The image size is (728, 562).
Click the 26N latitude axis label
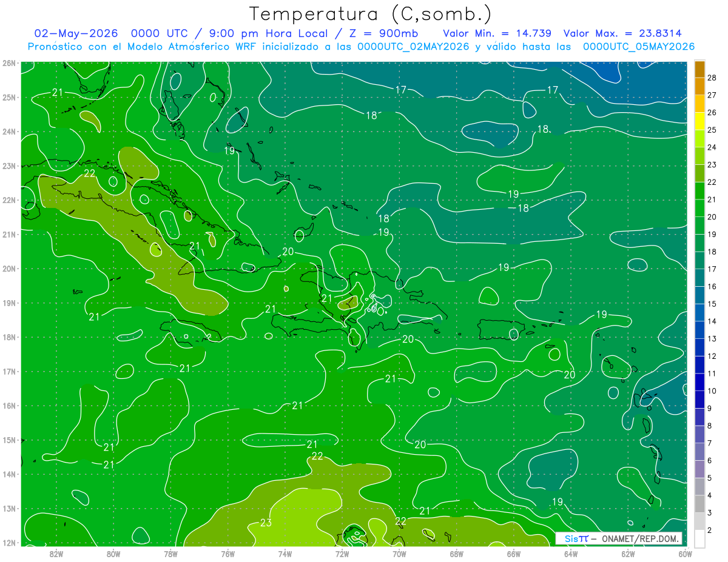[8, 63]
